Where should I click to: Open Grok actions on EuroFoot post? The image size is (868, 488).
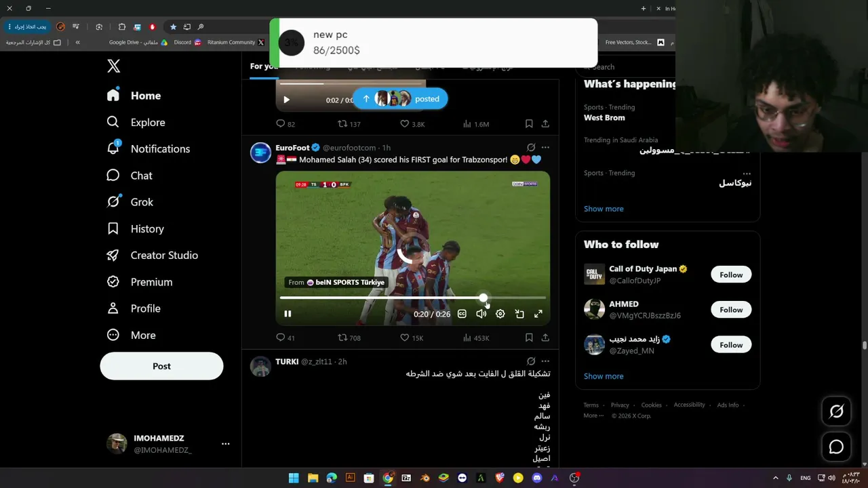coord(531,148)
